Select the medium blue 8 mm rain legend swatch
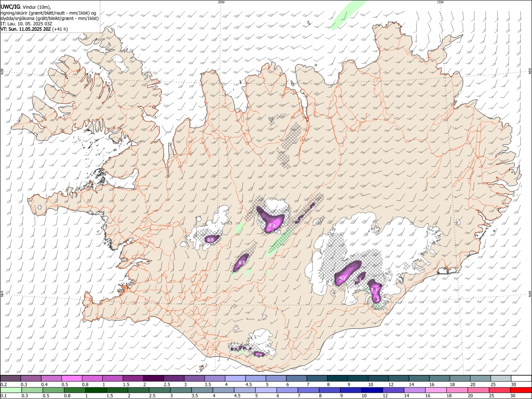 point(330,390)
